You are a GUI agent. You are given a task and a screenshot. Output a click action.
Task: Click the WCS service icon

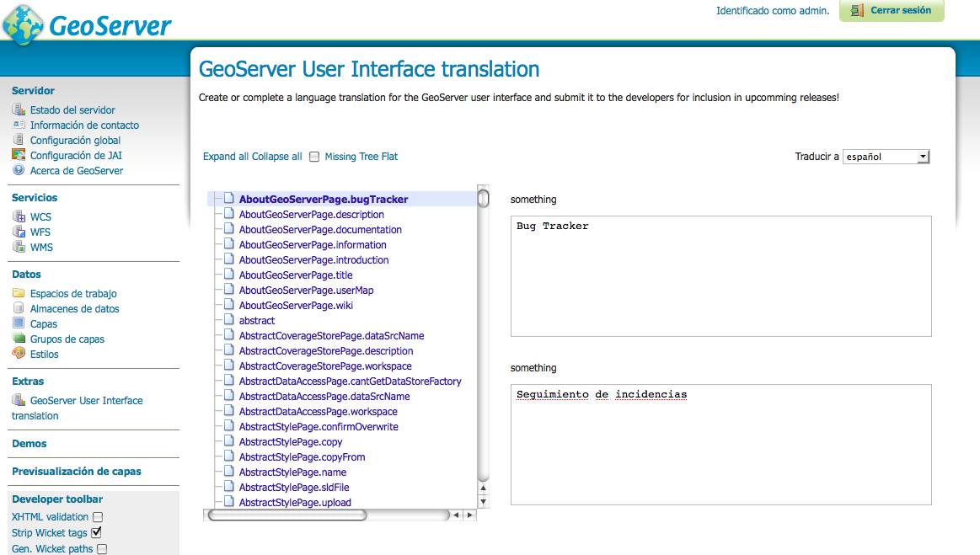19,216
